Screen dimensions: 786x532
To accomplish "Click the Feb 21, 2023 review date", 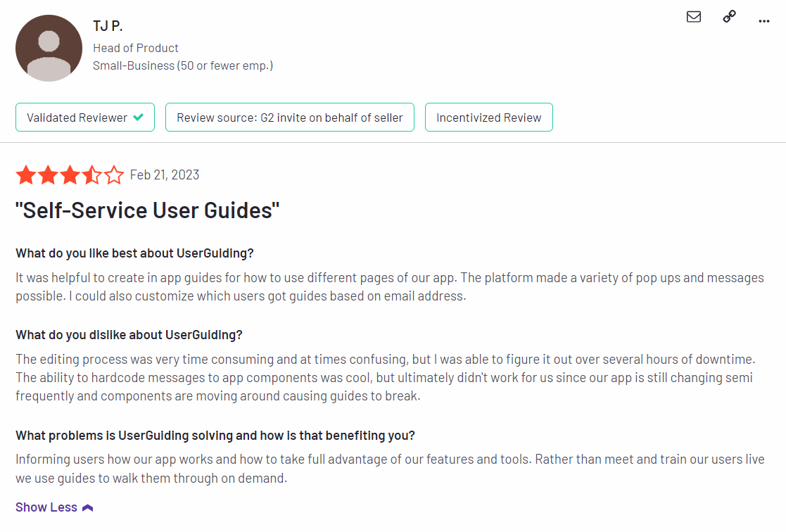I will click(165, 175).
